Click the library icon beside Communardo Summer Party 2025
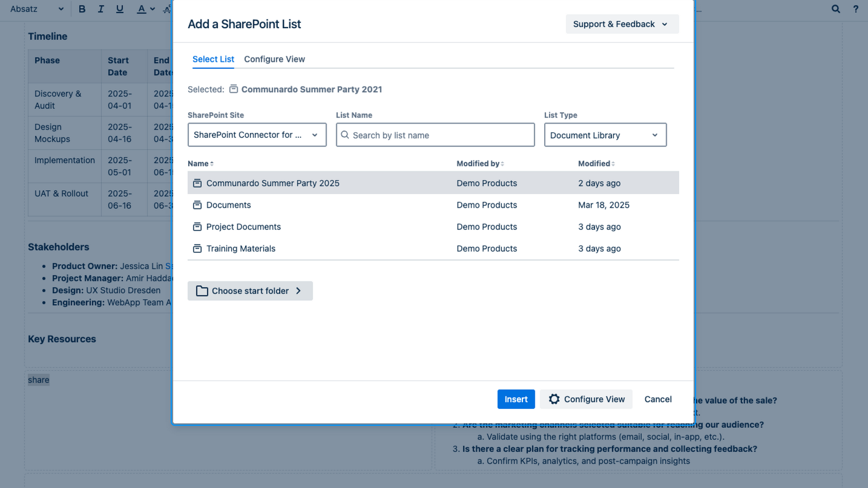The image size is (868, 488). pyautogui.click(x=197, y=183)
